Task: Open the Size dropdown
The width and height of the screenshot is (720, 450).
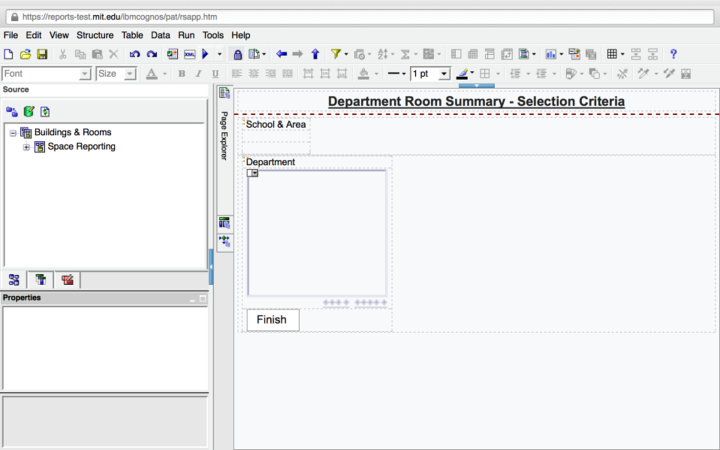Action: 129,74
